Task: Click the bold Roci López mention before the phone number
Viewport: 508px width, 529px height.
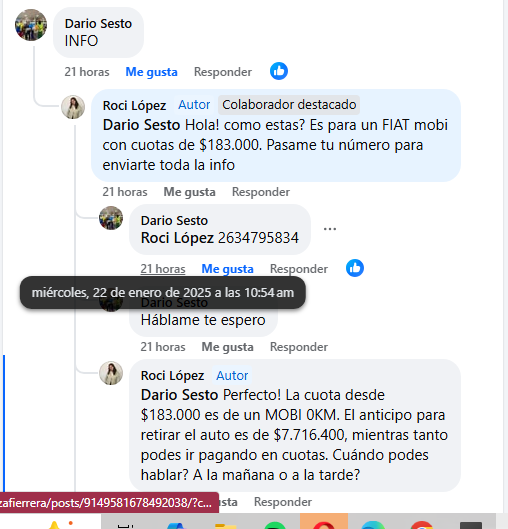Action: coord(177,238)
